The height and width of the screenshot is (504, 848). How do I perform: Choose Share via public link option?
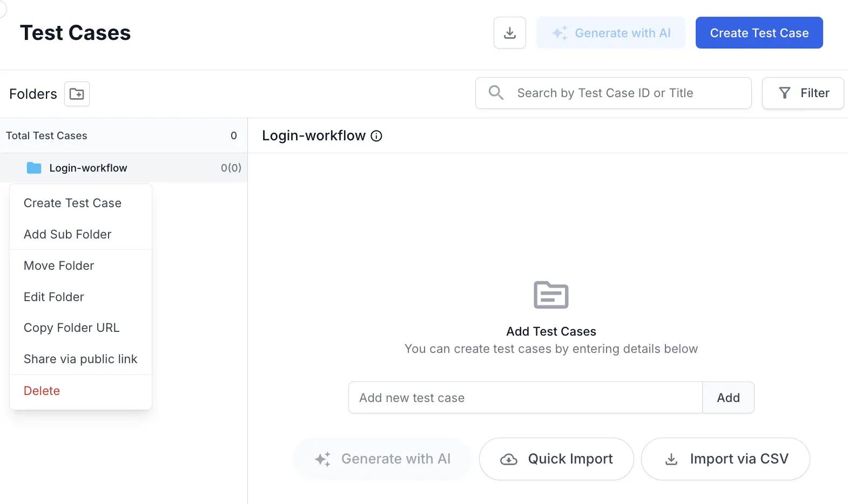pyautogui.click(x=80, y=359)
